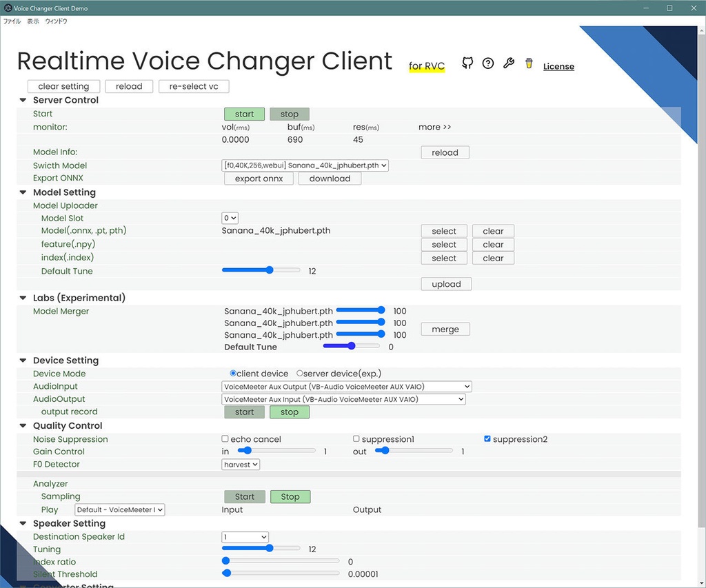Open the F0 Detector harvest dropdown
This screenshot has height=588, width=706.
tap(241, 464)
